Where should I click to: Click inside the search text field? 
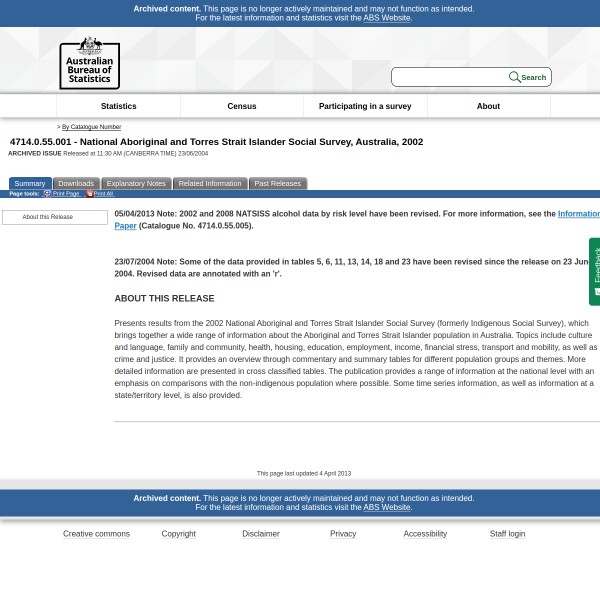pyautogui.click(x=450, y=77)
